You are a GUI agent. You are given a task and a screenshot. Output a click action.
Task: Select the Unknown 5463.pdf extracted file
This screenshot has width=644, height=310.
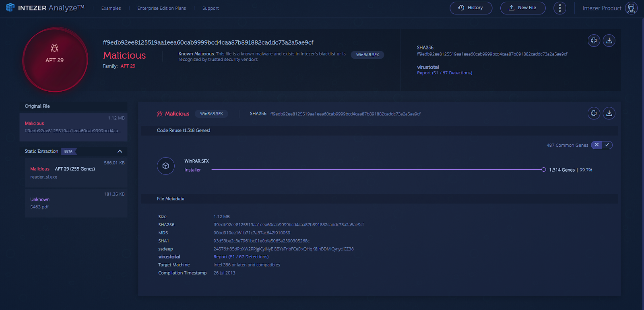(76, 203)
